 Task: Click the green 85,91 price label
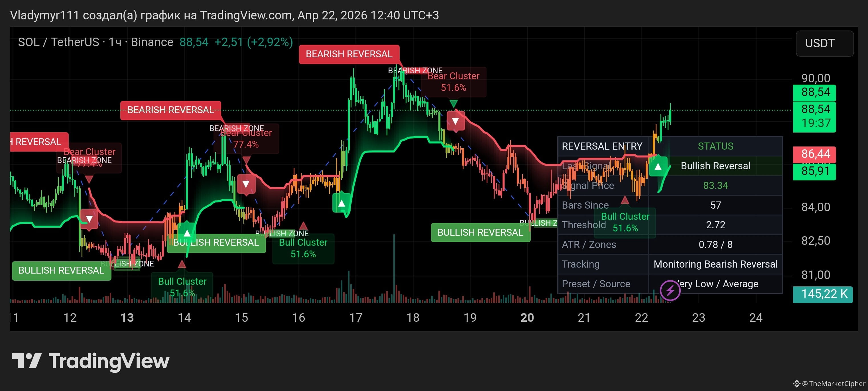point(814,172)
